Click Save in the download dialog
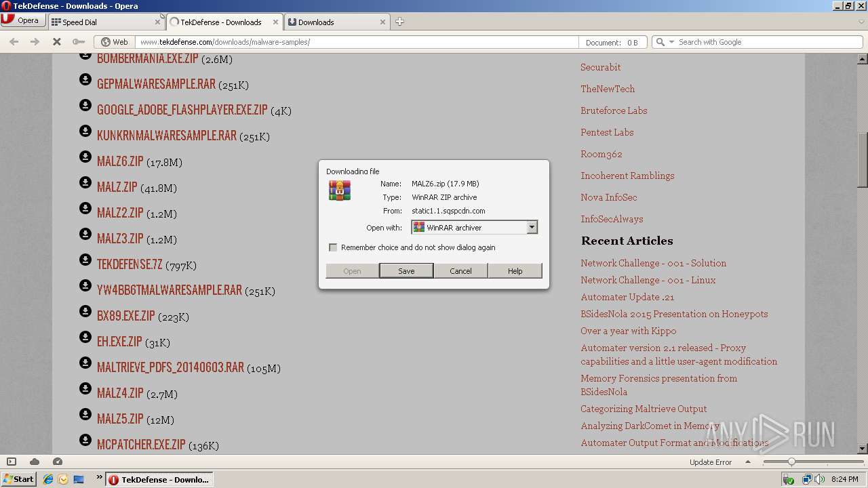This screenshot has width=868, height=488. pos(406,271)
